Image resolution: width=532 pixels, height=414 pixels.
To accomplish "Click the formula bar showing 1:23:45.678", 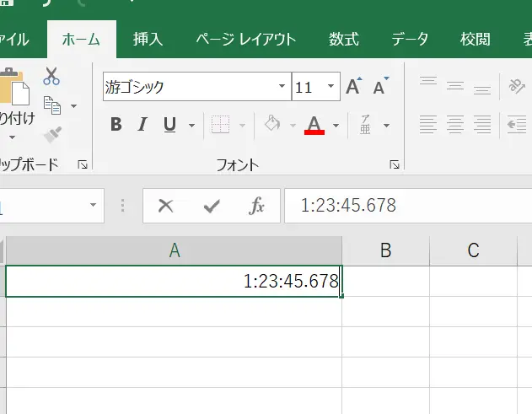I will coord(405,206).
